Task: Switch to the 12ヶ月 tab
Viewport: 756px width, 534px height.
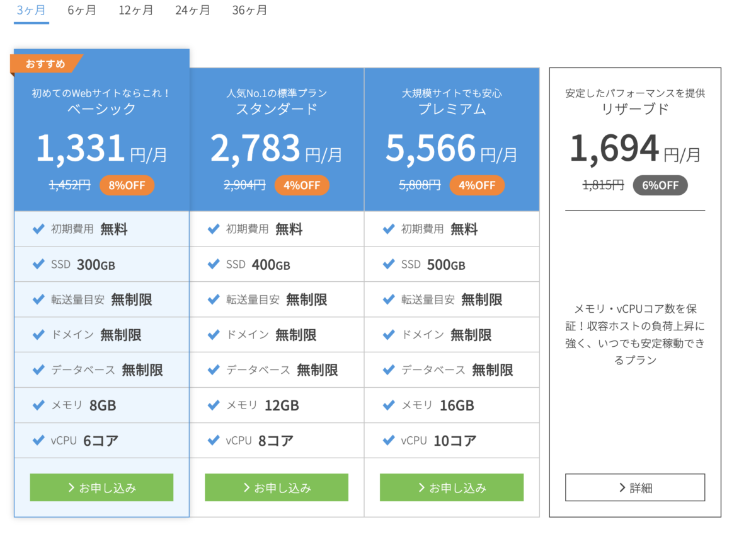Action: 136,11
